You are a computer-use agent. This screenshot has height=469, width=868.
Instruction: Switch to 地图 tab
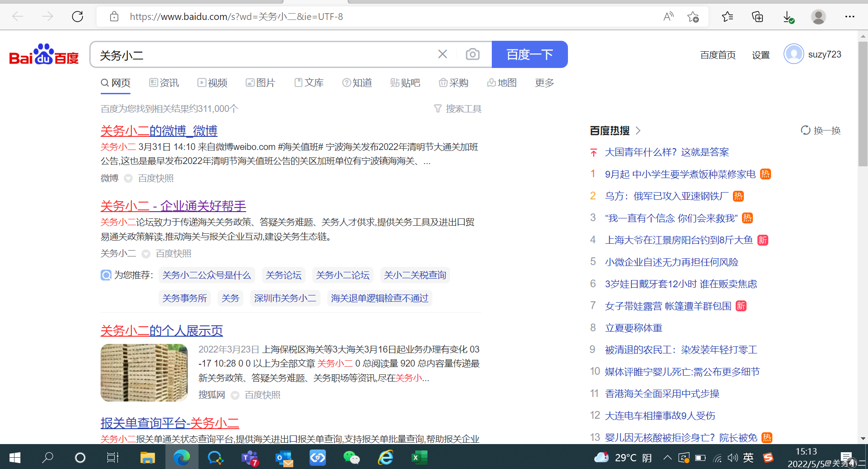coord(502,82)
